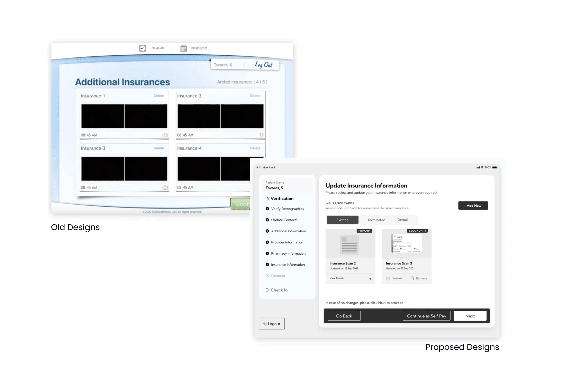Click the arrow next to View Details
Viewport: 588px width, 382px height.
pos(370,279)
